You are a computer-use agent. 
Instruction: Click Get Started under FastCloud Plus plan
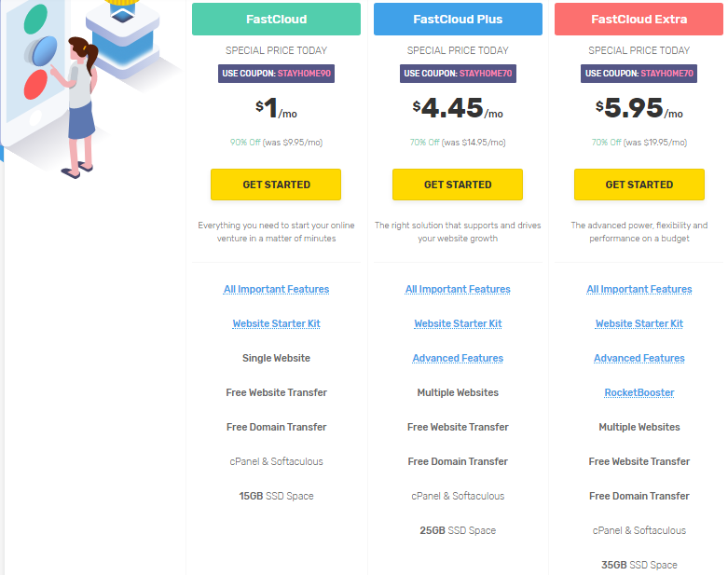(x=458, y=185)
